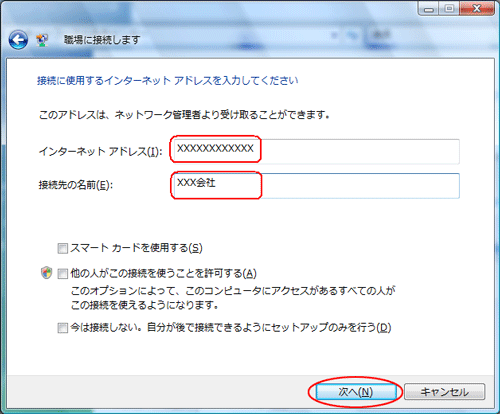Focus the インターネット アドレス input field

click(316, 152)
